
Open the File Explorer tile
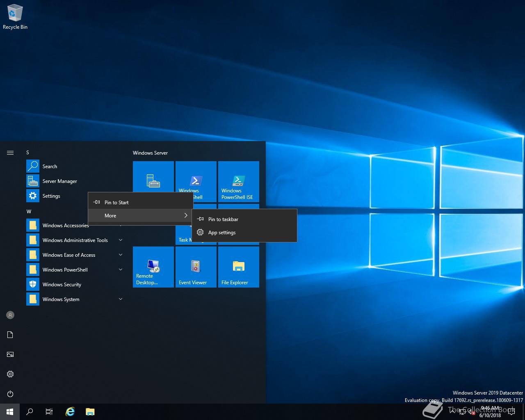pyautogui.click(x=239, y=267)
